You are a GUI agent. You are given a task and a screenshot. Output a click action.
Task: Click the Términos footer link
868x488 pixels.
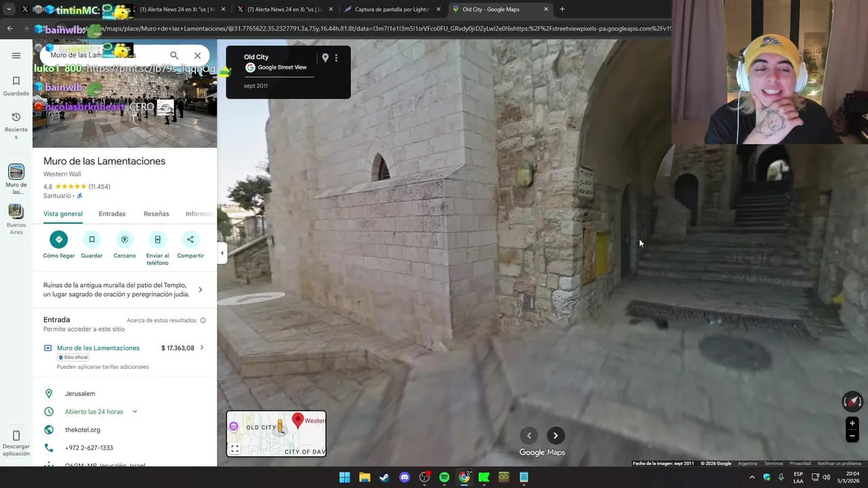pos(773,464)
